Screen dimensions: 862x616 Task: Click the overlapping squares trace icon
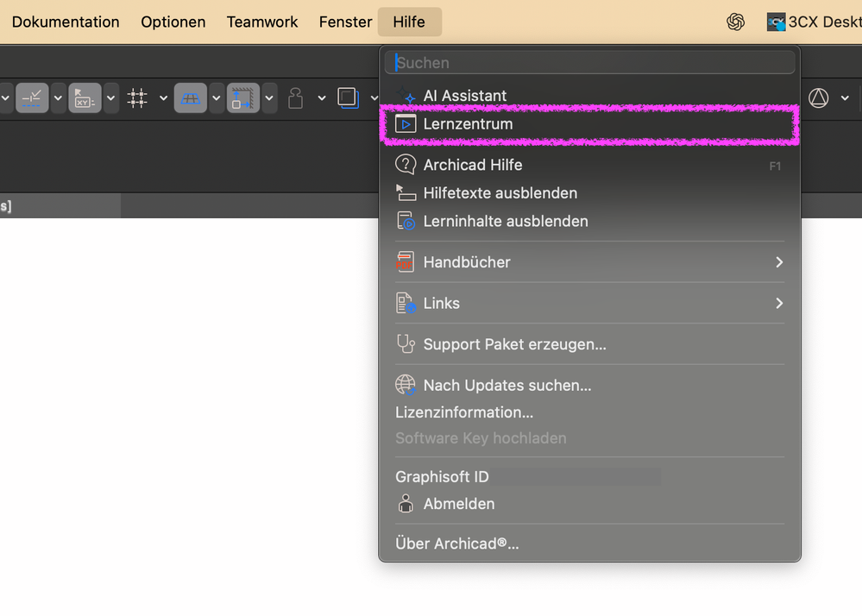pyautogui.click(x=348, y=97)
